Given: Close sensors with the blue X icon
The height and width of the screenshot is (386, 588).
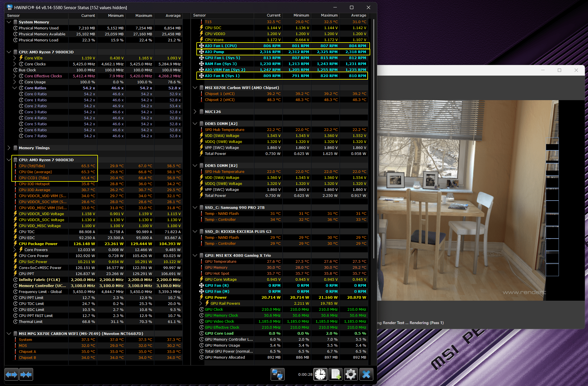Looking at the screenshot, I should pos(366,374).
